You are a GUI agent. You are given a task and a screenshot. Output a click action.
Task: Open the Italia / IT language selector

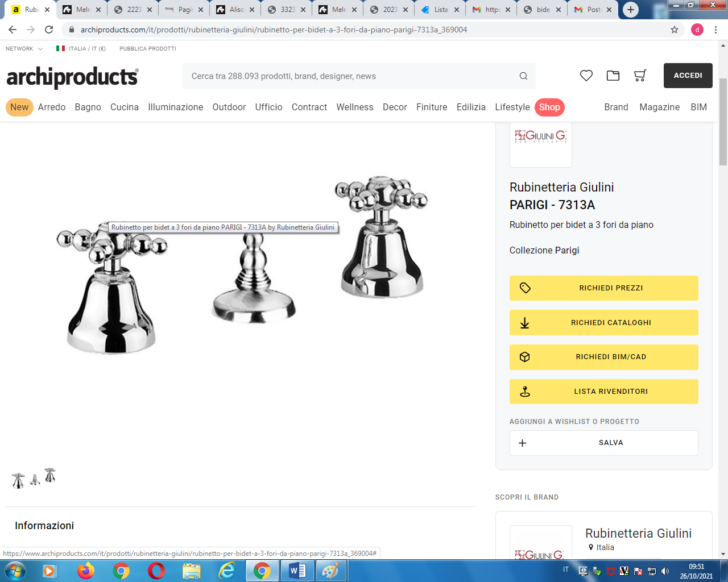pyautogui.click(x=81, y=49)
